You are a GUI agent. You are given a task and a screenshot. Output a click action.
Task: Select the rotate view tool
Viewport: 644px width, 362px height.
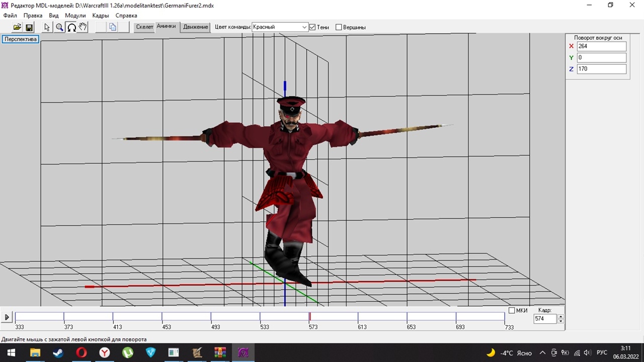[x=71, y=27]
